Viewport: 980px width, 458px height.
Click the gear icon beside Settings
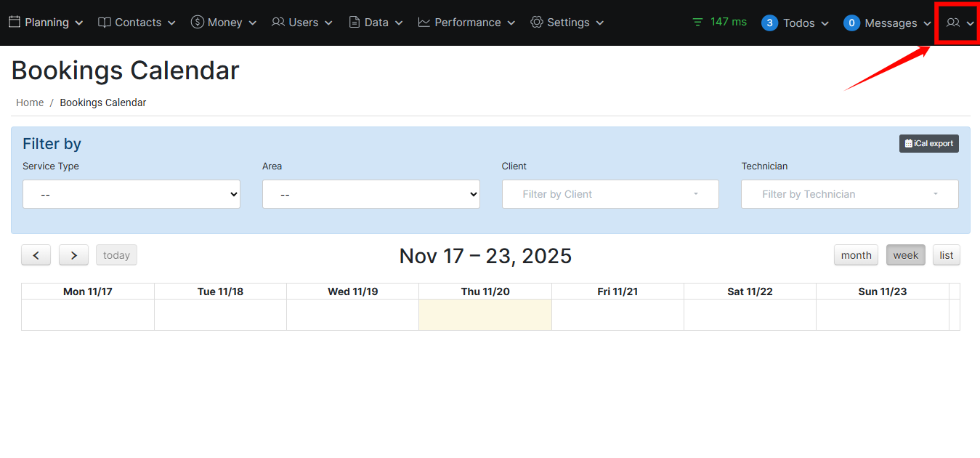pos(537,22)
